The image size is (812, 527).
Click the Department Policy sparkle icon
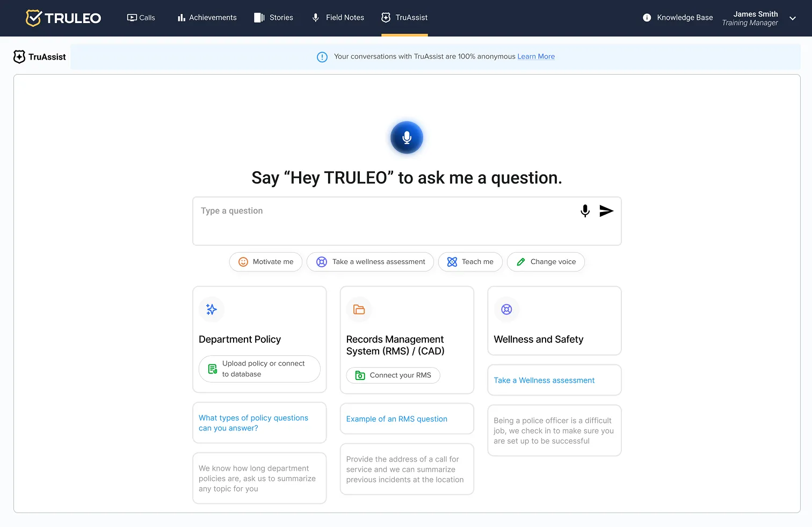(212, 309)
